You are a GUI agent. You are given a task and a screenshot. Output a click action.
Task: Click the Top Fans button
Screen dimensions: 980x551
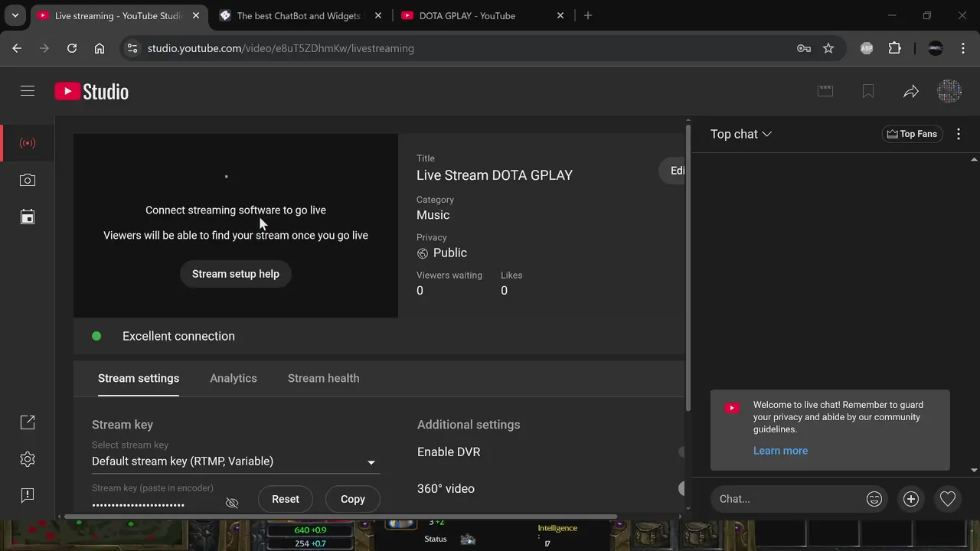[x=912, y=134]
